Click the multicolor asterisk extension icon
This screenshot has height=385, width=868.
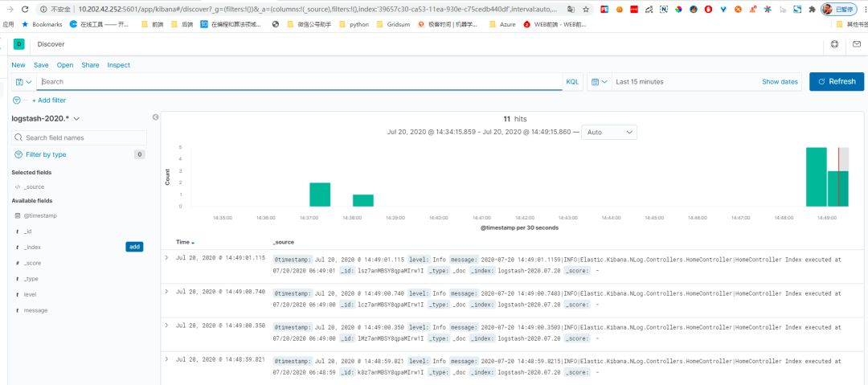click(768, 10)
